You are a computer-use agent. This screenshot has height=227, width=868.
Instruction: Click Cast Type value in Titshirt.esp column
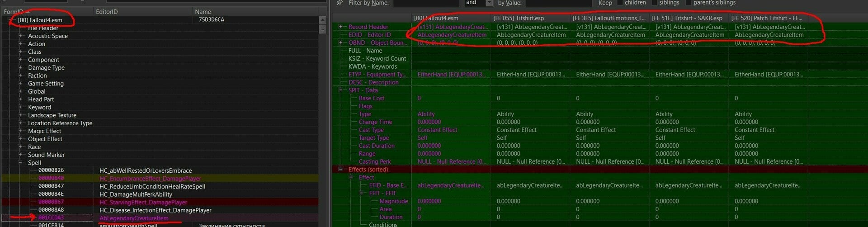click(x=517, y=130)
